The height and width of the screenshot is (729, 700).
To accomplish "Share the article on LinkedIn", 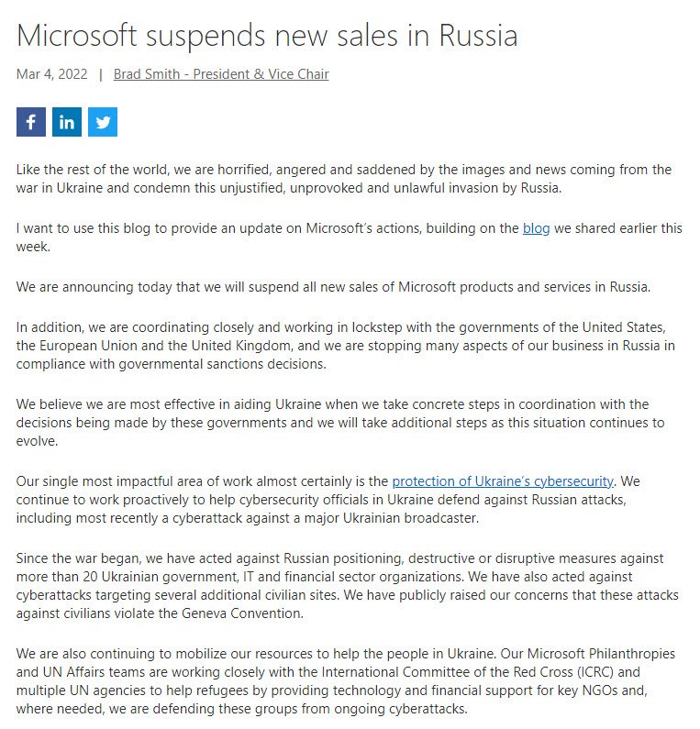I will [67, 122].
